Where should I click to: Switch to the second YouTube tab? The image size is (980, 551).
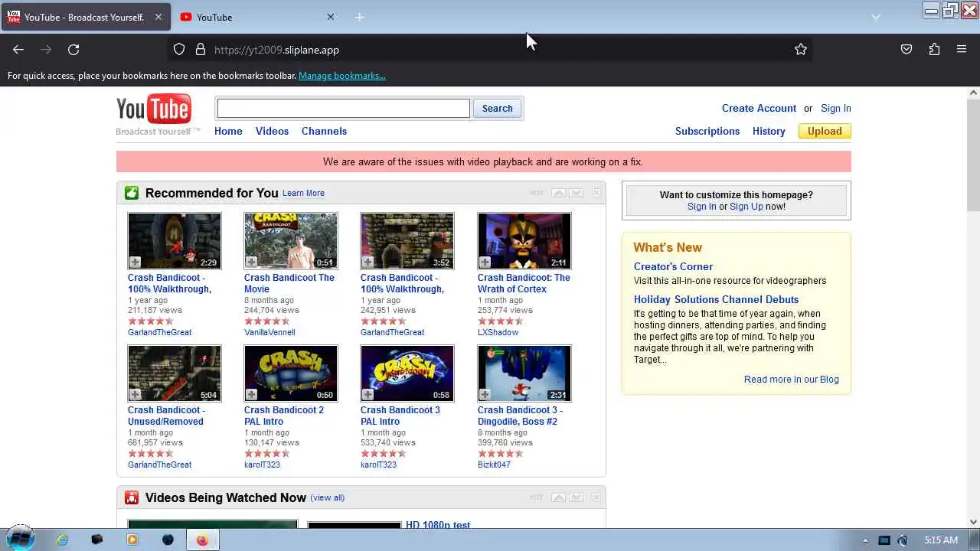point(259,17)
